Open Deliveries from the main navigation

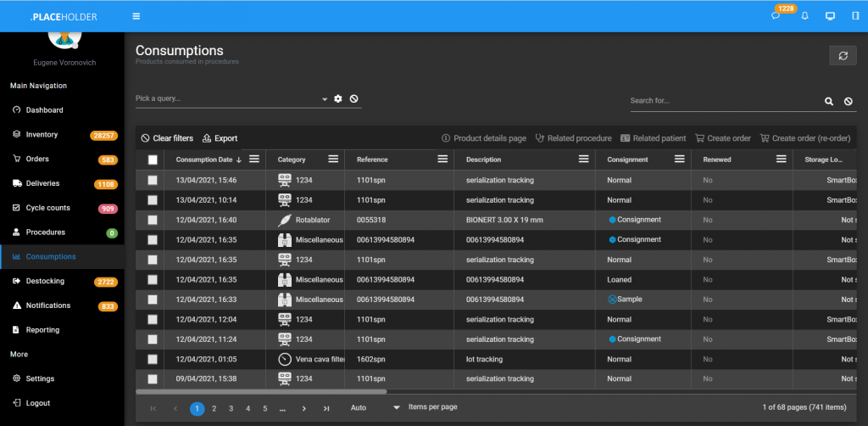click(42, 183)
